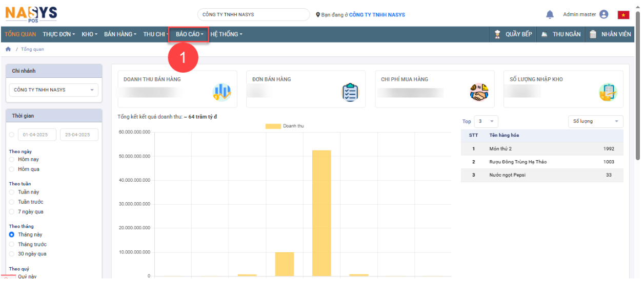Viewport: 644px width, 281px height.
Task: Open Quầy Bếp kitchen counter
Action: (513, 34)
